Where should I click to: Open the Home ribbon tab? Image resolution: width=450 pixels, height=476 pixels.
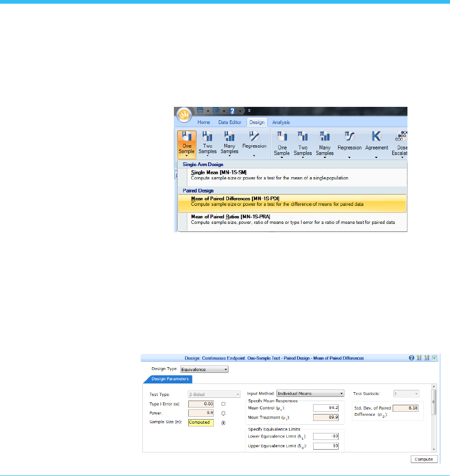point(203,122)
